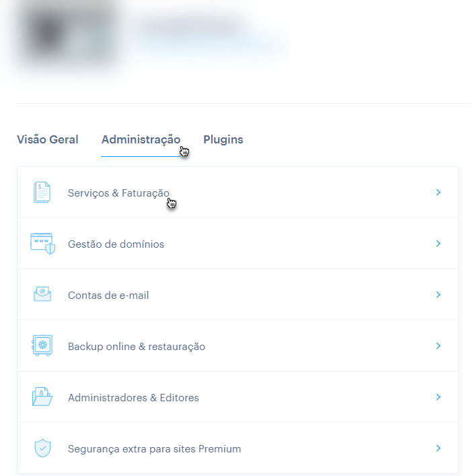Open Segurança extra para sites Premium

[155, 449]
